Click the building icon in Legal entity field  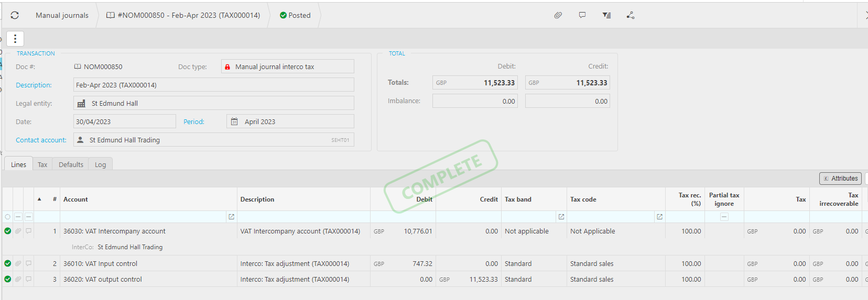coord(81,104)
